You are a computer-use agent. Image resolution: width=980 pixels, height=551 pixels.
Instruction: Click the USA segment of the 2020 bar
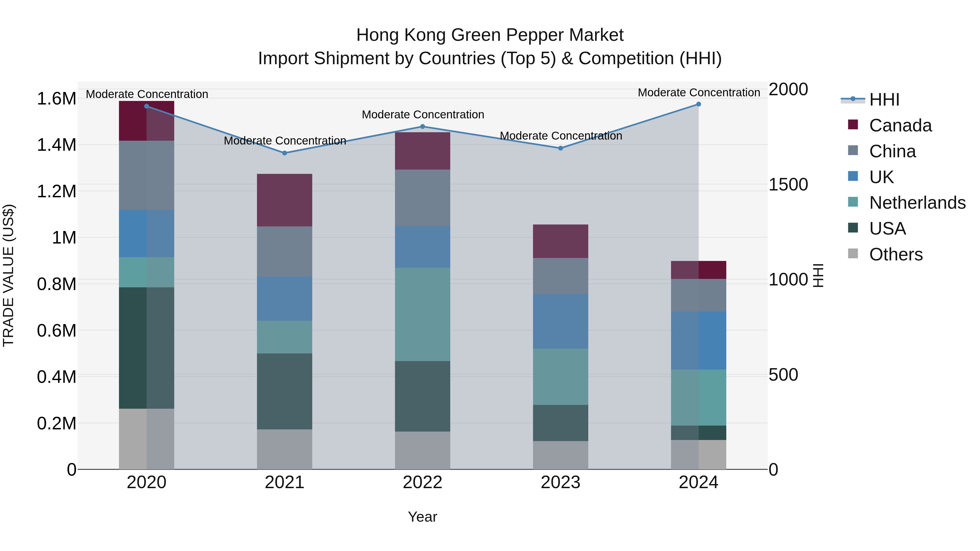[x=146, y=348]
